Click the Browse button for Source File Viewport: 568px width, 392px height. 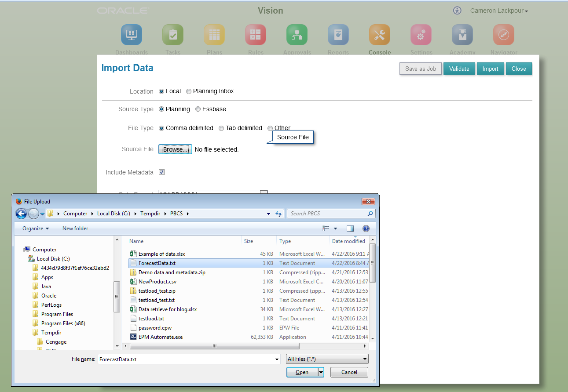[176, 149]
